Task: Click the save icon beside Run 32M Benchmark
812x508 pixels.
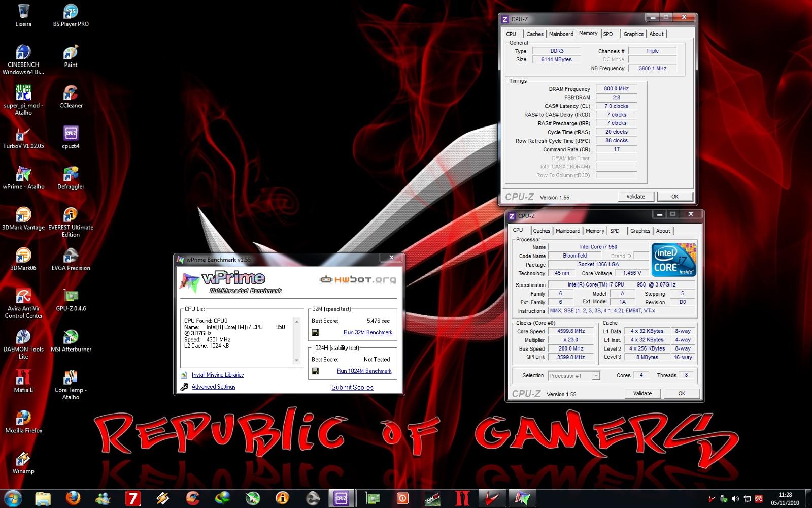Action: (315, 332)
